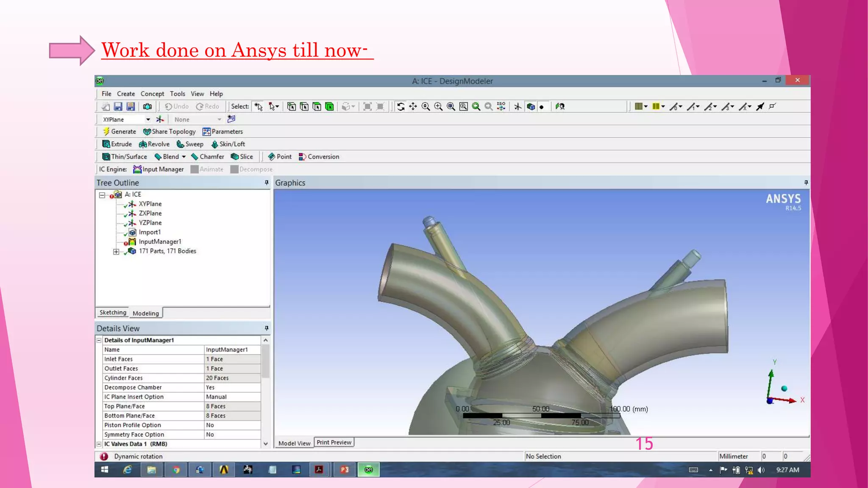Open the Create menu

tap(126, 94)
